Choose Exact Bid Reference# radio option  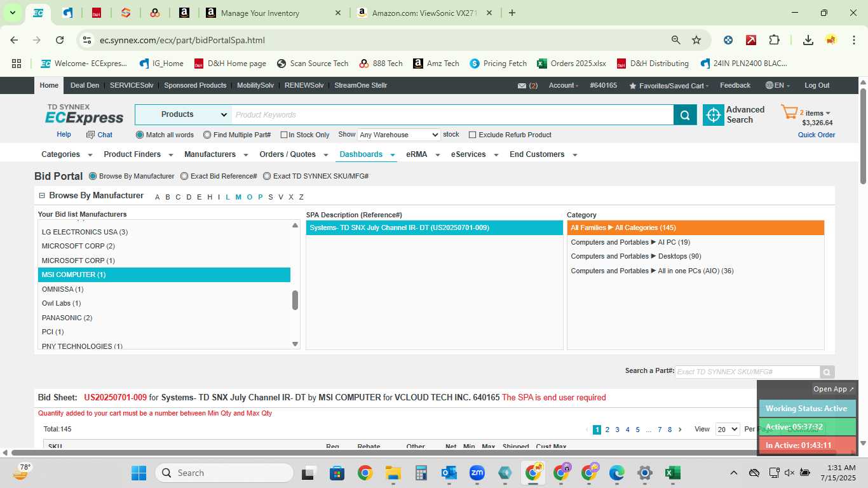184,176
